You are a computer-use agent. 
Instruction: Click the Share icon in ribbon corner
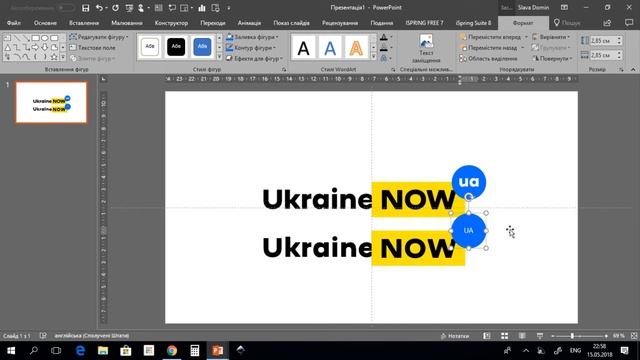[607, 23]
